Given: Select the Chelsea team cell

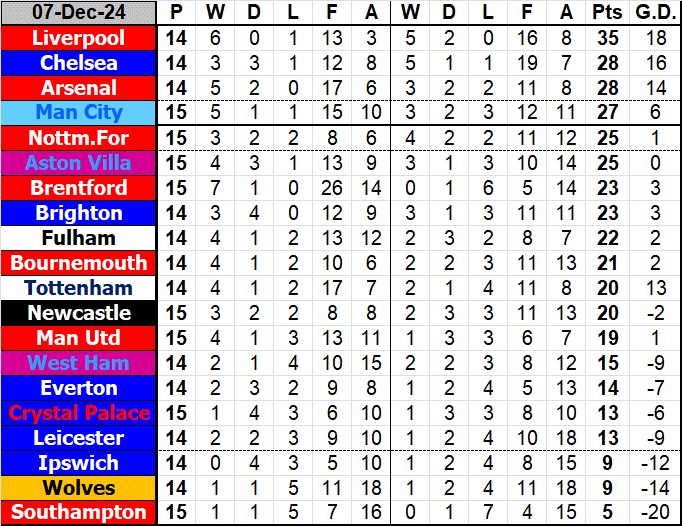Looking at the screenshot, I should click(79, 63).
